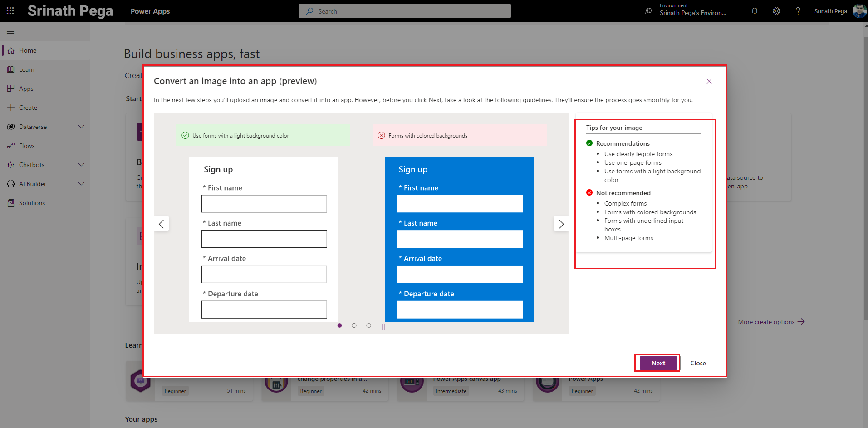Open Flows in the sidebar
The width and height of the screenshot is (868, 428).
coord(27,146)
